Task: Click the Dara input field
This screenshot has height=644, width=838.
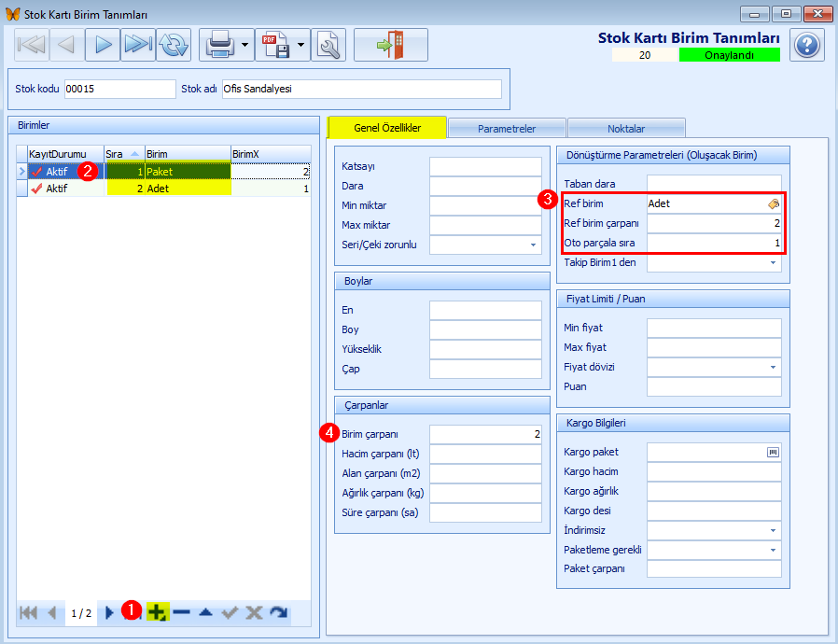Action: 485,186
